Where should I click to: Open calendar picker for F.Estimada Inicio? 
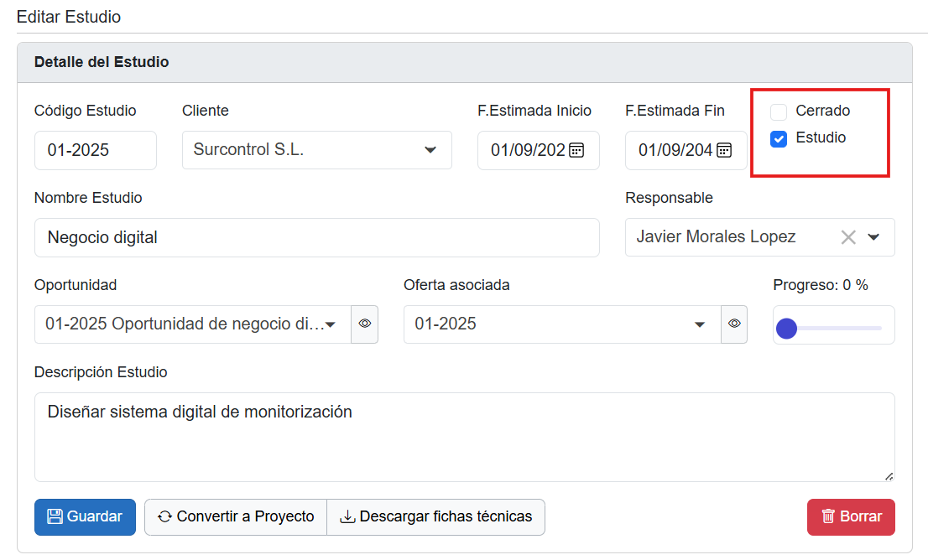[x=576, y=150]
